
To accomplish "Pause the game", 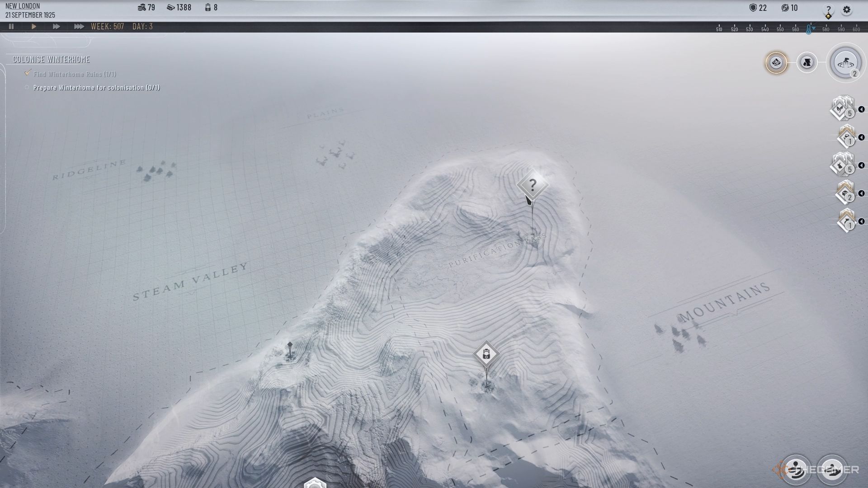I will [x=11, y=27].
